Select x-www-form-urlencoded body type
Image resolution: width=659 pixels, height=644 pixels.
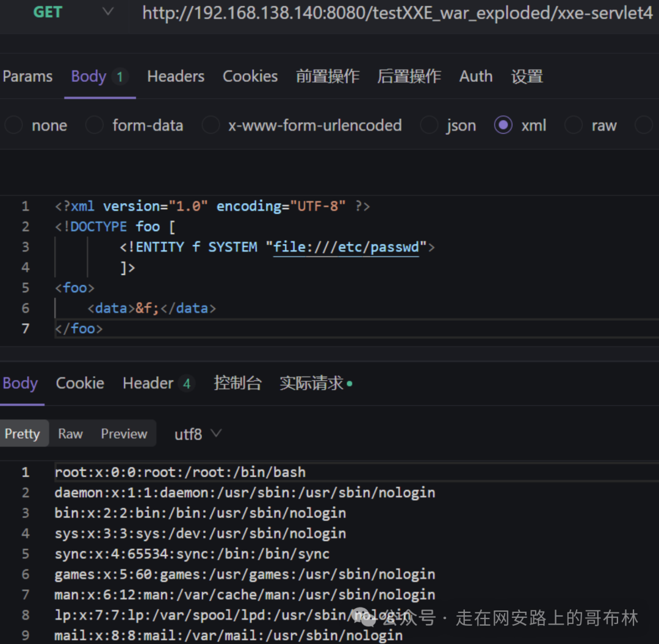click(302, 125)
